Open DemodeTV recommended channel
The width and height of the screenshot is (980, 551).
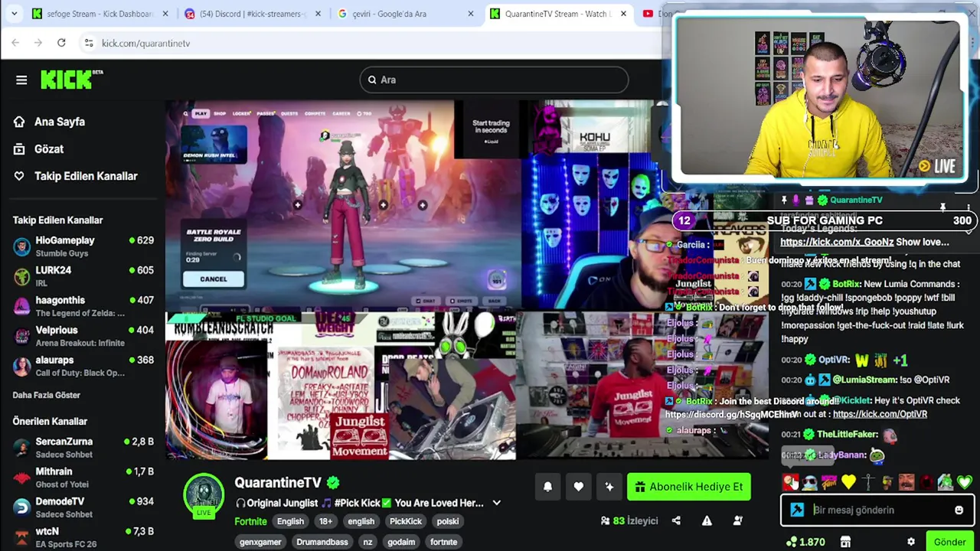pos(83,507)
